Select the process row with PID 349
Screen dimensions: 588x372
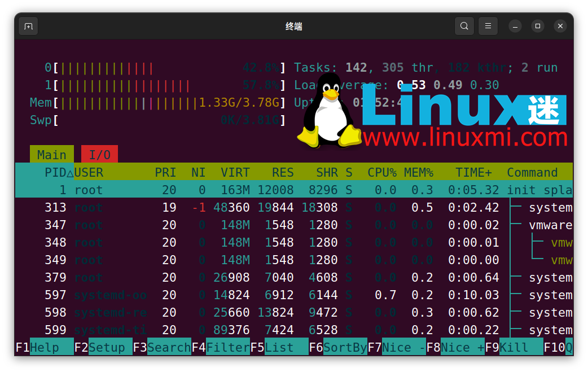pos(294,260)
